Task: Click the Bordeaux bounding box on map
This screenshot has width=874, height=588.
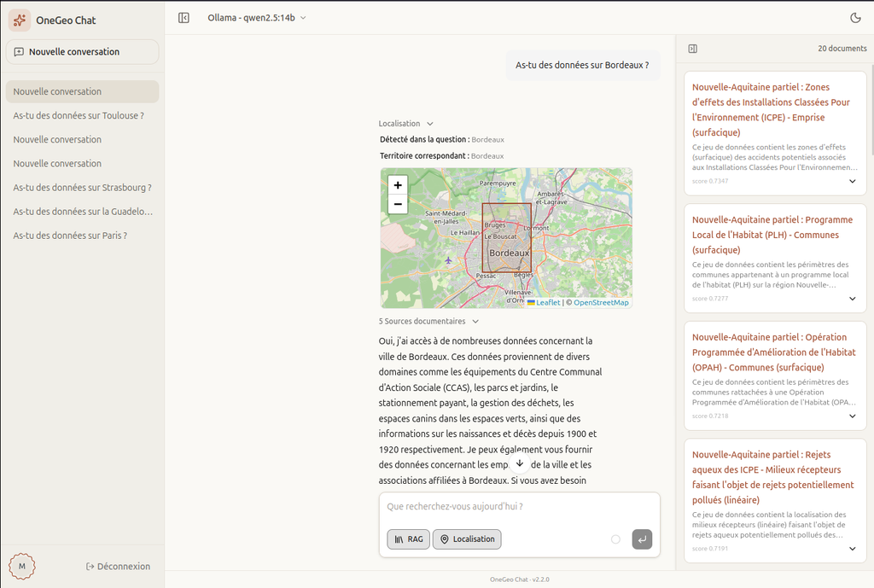Action: (x=507, y=237)
